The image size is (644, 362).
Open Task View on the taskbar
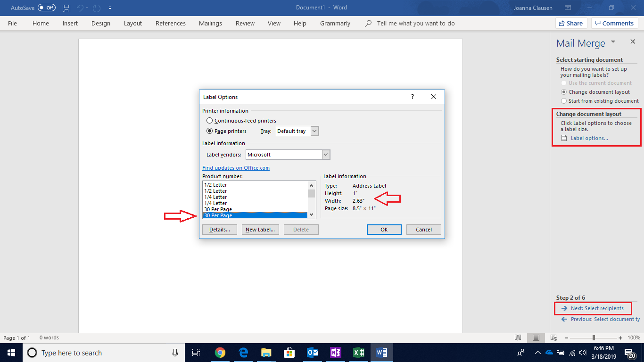[197, 353]
